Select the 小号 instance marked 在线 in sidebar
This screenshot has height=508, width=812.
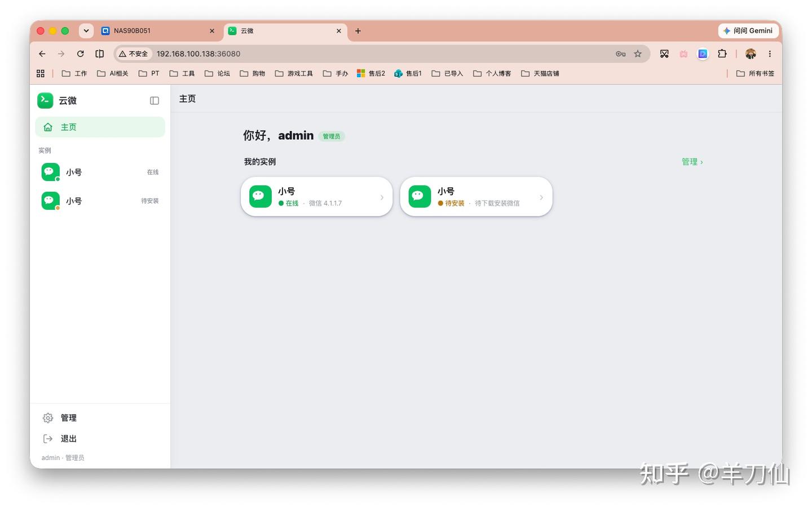[x=100, y=172]
